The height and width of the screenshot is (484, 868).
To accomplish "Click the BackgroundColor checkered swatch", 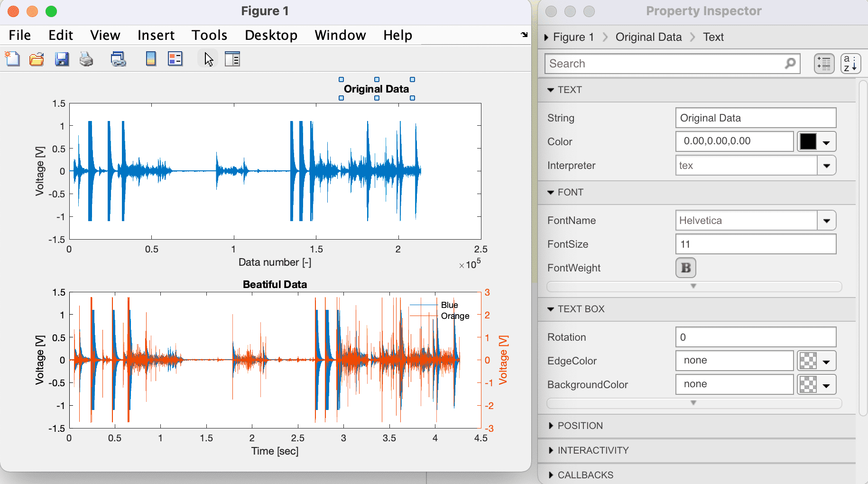I will click(x=808, y=384).
